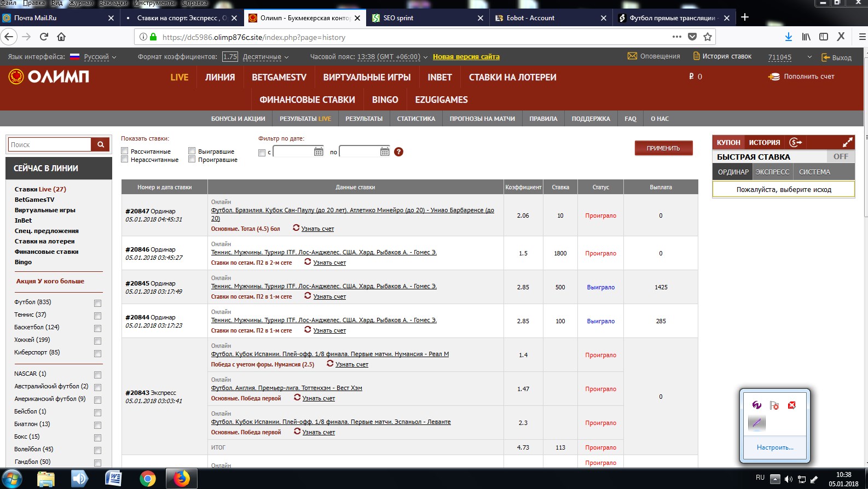Image resolution: width=868 pixels, height=489 pixels.
Task: Click the red question mark help icon
Action: [x=398, y=152]
